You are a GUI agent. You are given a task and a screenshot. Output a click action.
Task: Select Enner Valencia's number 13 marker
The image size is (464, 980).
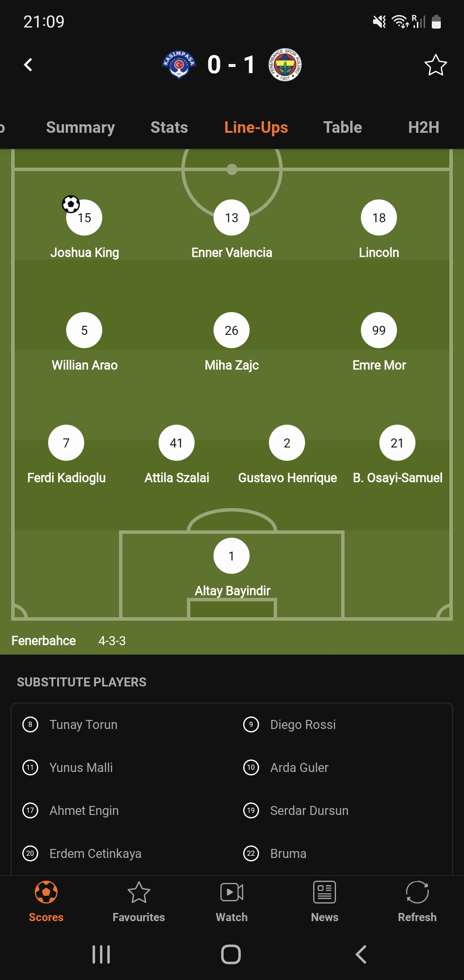click(232, 217)
